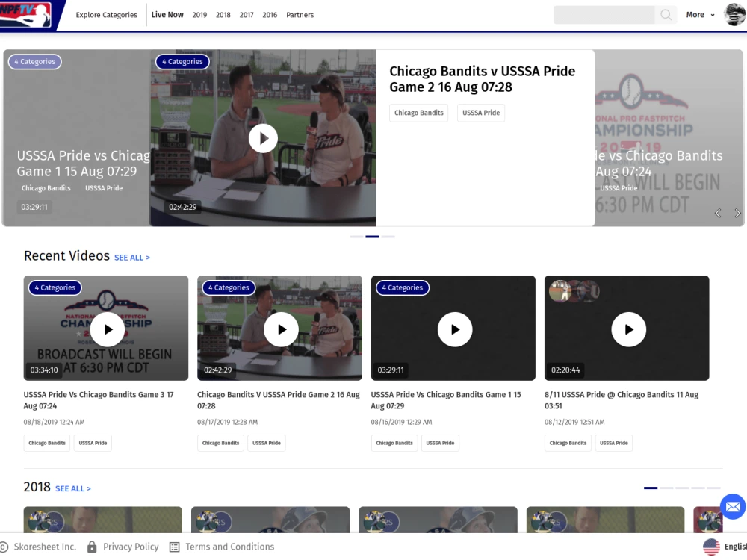Click the search magnifier icon

click(666, 15)
